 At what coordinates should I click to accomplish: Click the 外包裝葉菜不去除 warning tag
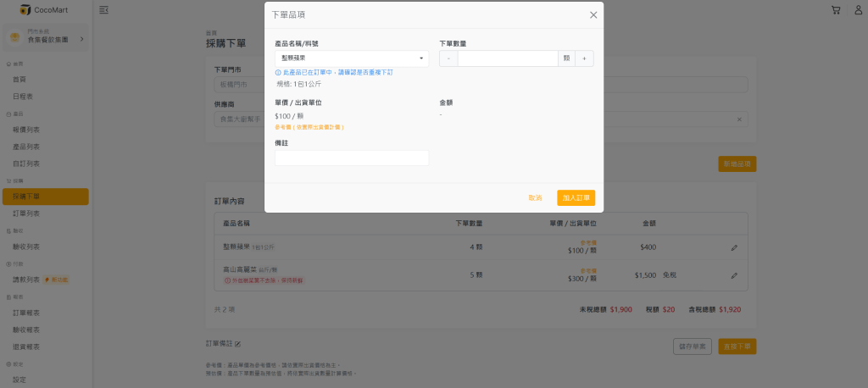pyautogui.click(x=264, y=280)
